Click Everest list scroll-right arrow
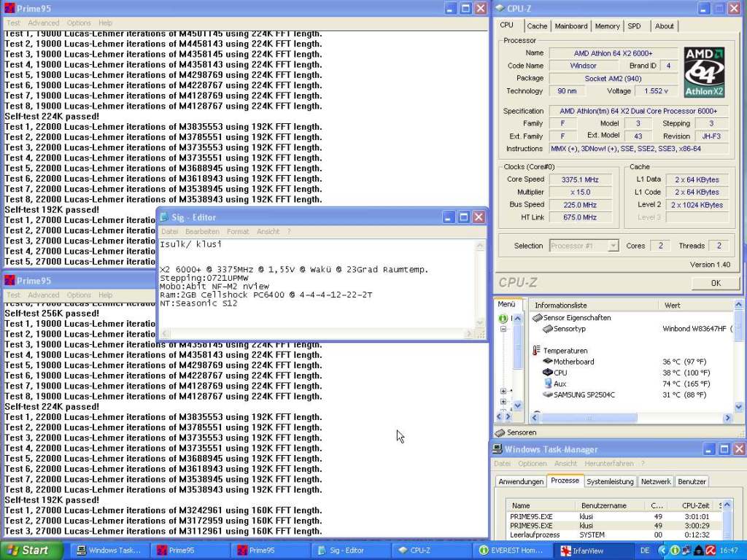 click(x=727, y=418)
